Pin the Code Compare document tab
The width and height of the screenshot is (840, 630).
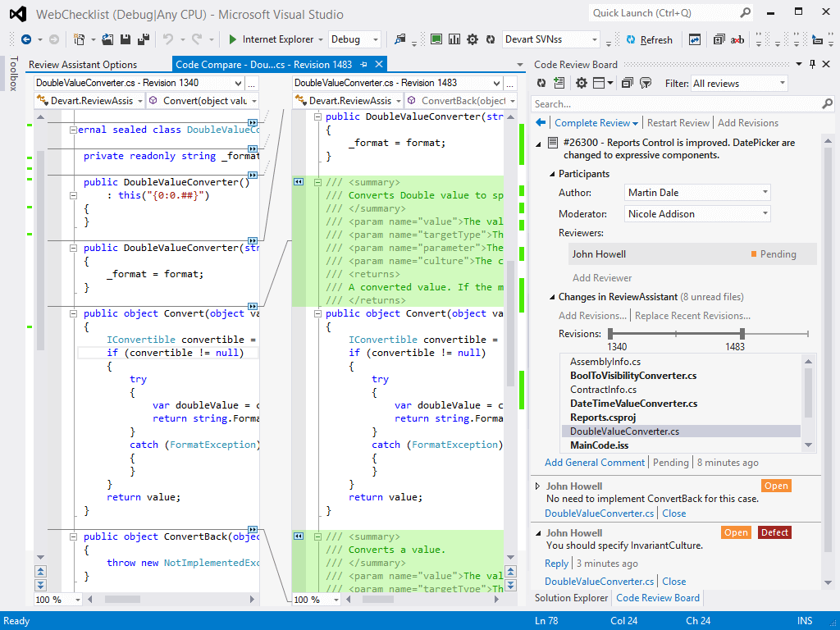(x=364, y=64)
